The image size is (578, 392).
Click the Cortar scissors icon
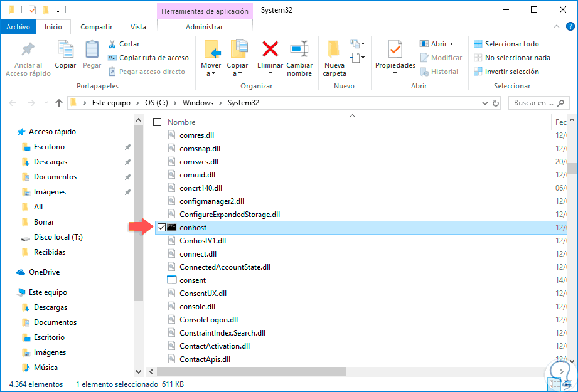112,44
